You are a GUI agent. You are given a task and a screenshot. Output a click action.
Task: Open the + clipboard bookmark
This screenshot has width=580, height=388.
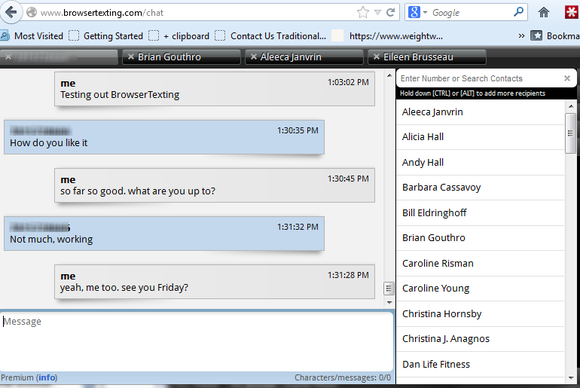coord(179,36)
